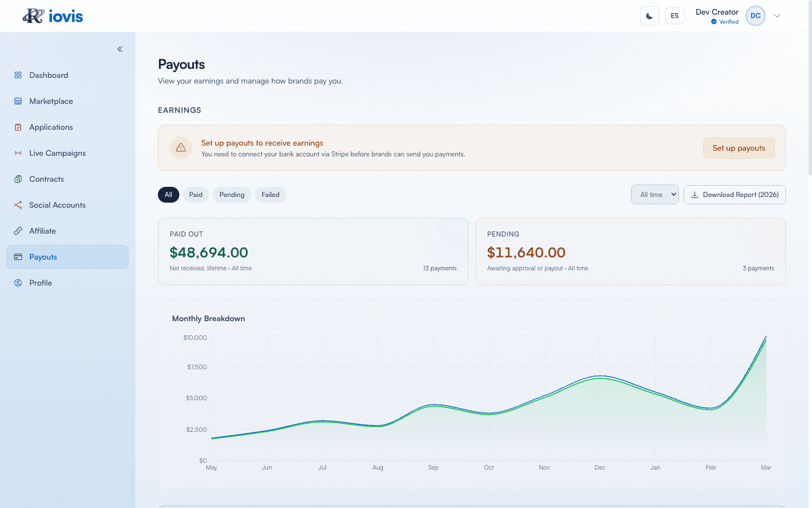Download Report (2026) button
Image resolution: width=812 pixels, height=508 pixels.
(735, 195)
